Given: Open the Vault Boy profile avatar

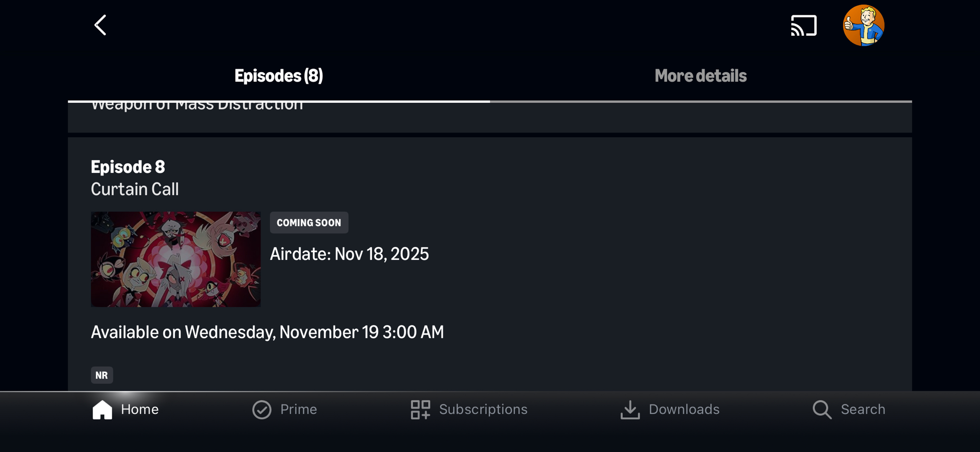Looking at the screenshot, I should tap(863, 25).
